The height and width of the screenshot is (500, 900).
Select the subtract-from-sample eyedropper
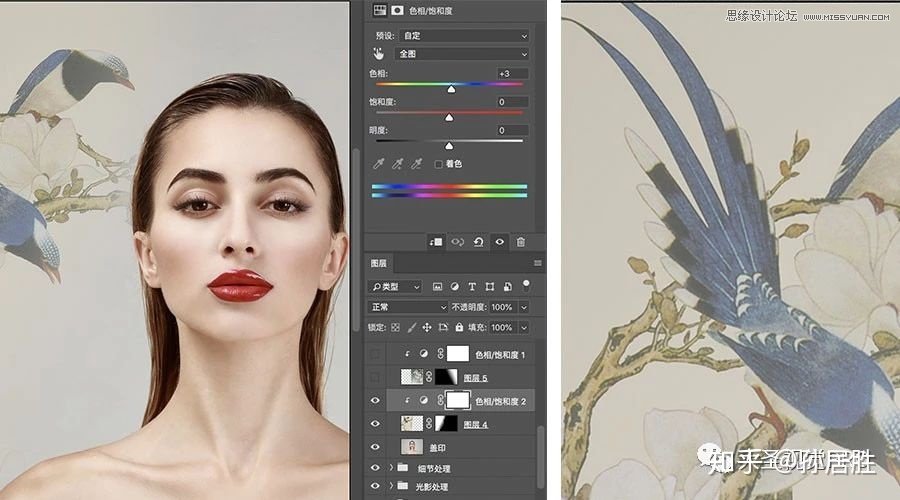[417, 164]
